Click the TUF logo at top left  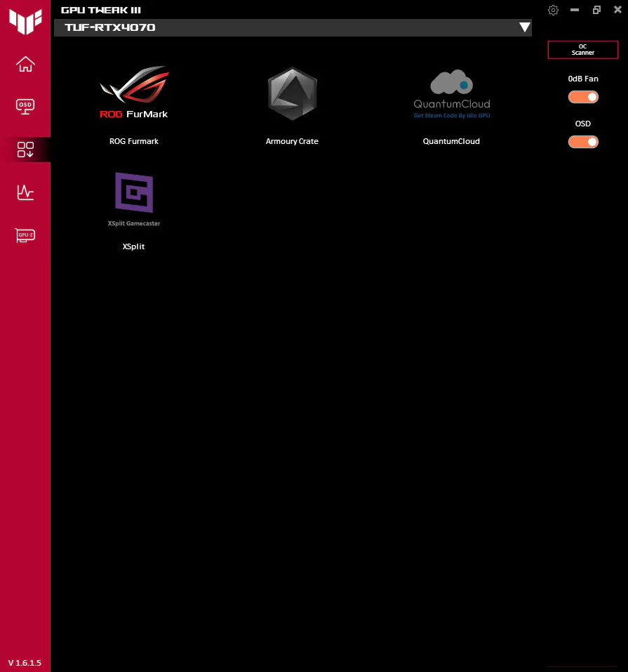coord(25,22)
